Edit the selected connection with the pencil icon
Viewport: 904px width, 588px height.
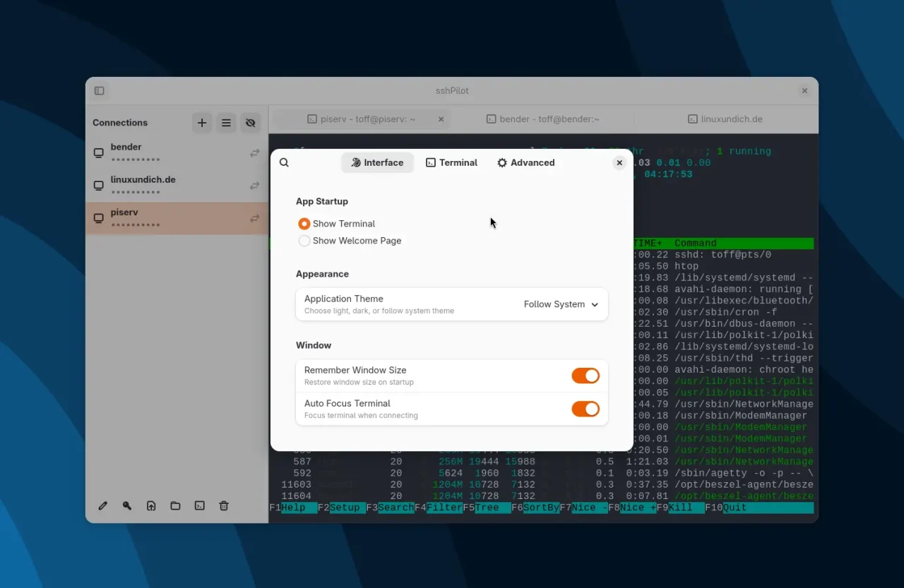coord(102,505)
